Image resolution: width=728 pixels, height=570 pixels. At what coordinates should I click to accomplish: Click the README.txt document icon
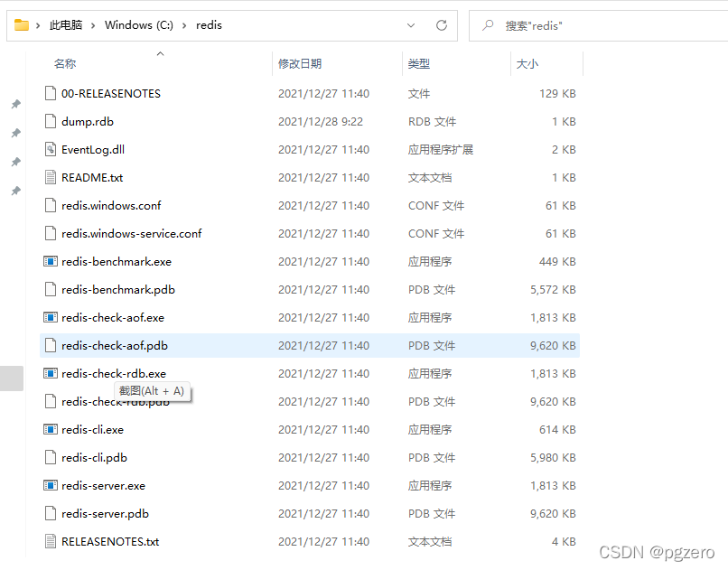[x=51, y=177]
